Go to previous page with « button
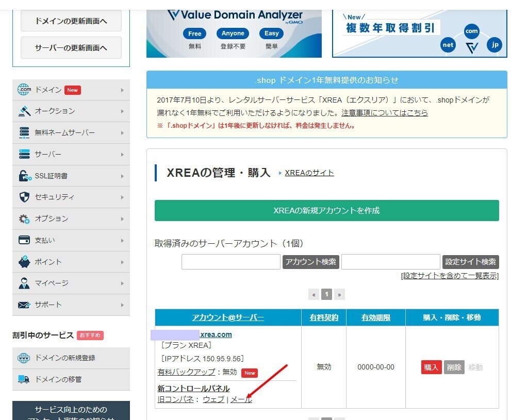This screenshot has width=511, height=420. point(314,294)
